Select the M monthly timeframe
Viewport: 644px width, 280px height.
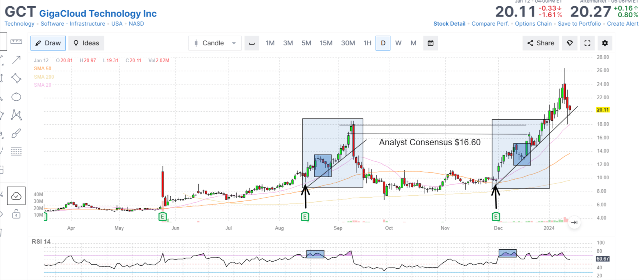tap(414, 43)
